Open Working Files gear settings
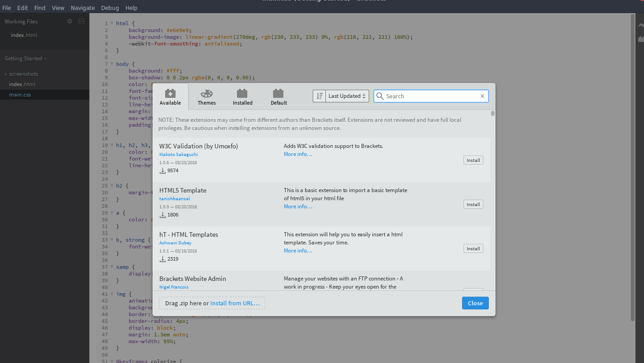 (69, 21)
